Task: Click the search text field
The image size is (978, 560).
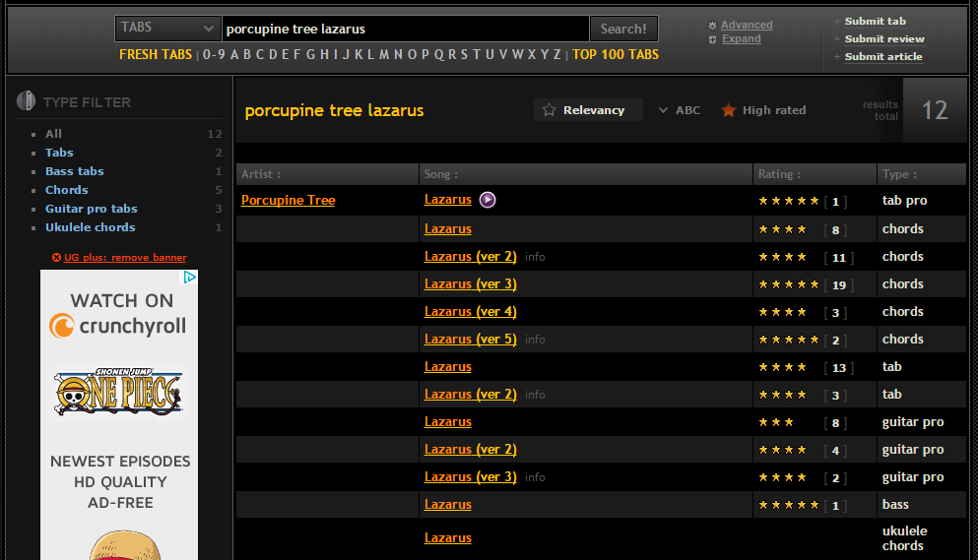Action: pos(406,29)
